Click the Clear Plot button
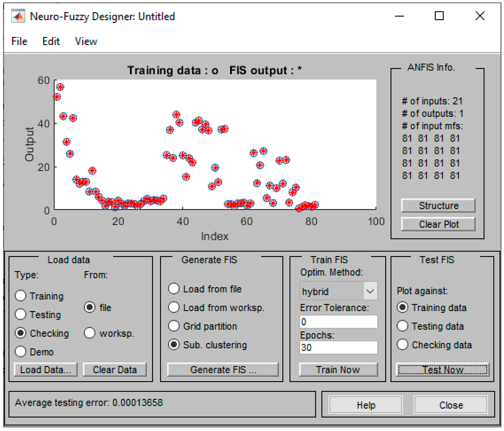Screen dimensions: 504x431 coord(438,224)
